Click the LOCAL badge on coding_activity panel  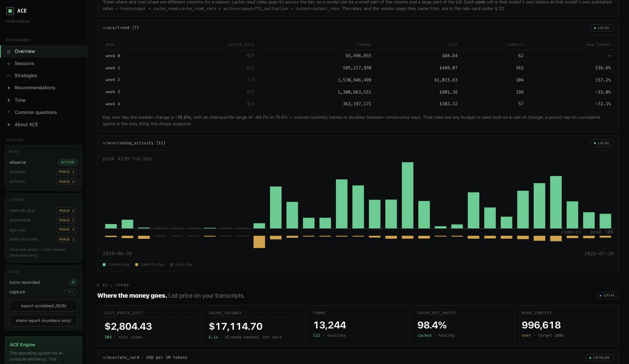(x=602, y=143)
